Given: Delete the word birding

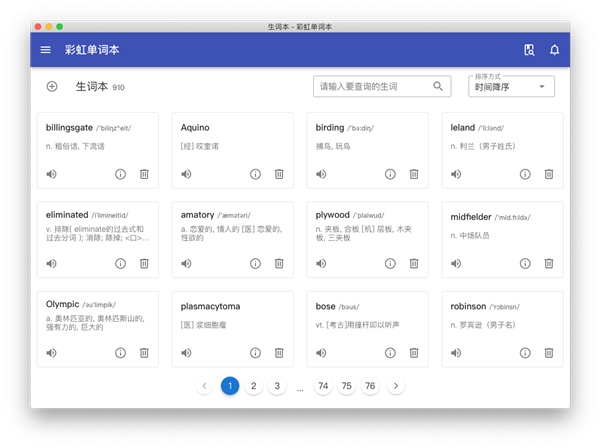Looking at the screenshot, I should coord(414,174).
